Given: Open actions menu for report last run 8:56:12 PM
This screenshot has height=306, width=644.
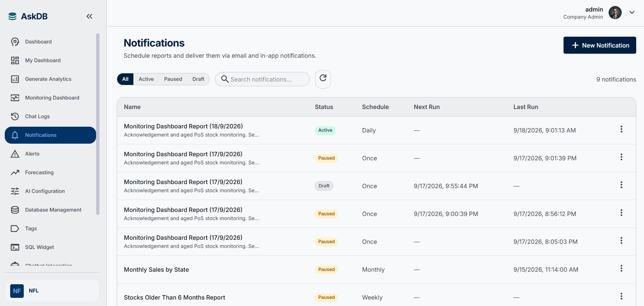Looking at the screenshot, I should tap(621, 213).
